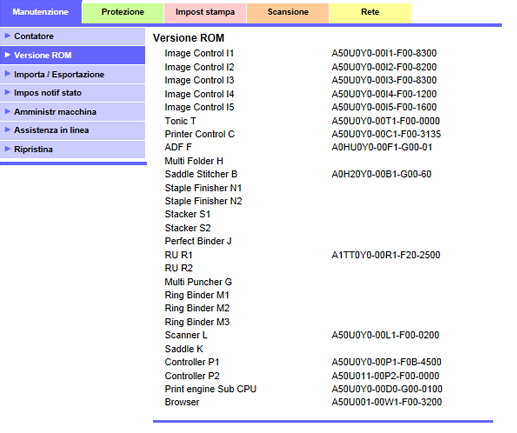This screenshot has width=517, height=433.
Task: Click the Staple Finisher N1 label
Action: pyautogui.click(x=203, y=188)
